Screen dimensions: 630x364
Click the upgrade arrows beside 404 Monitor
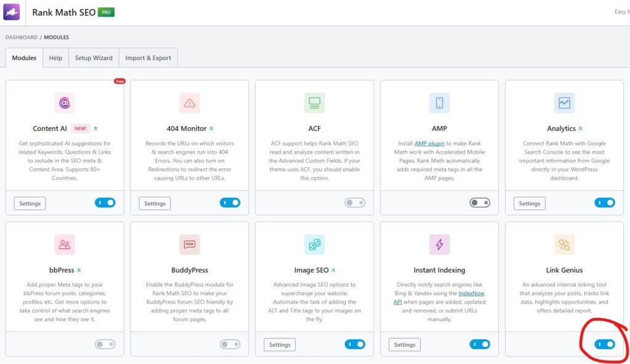point(212,129)
